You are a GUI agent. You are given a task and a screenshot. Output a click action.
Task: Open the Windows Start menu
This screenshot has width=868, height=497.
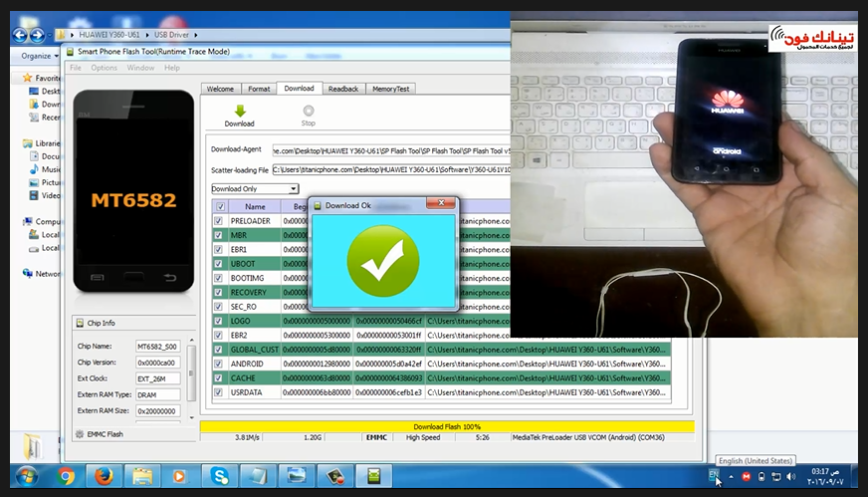27,476
